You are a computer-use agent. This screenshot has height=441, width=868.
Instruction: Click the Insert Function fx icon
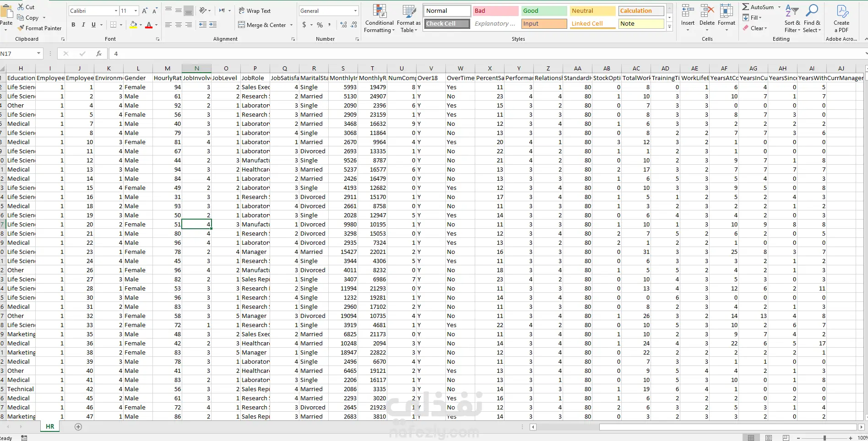coord(98,54)
